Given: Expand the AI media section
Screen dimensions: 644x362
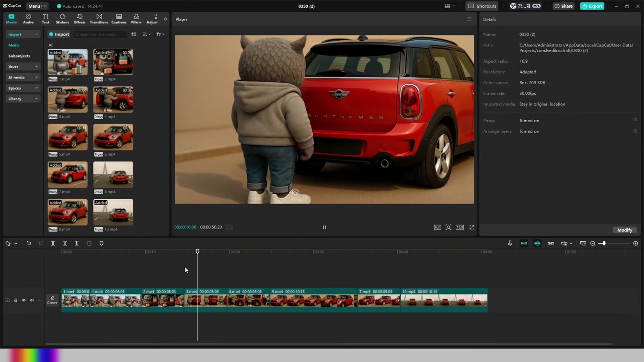Looking at the screenshot, I should click(x=23, y=77).
